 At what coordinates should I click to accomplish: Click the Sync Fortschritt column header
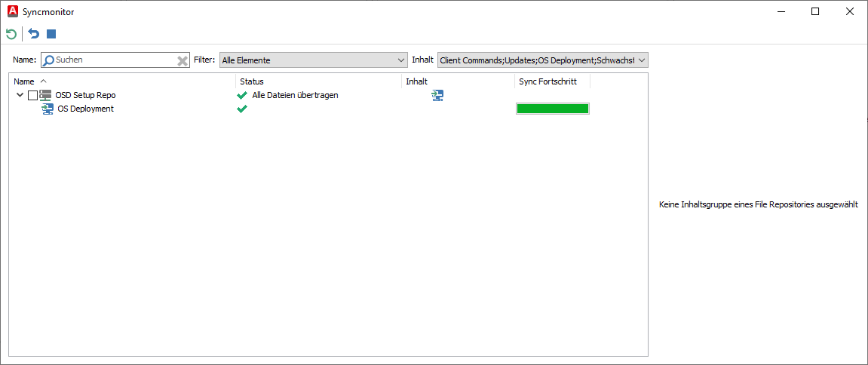click(547, 81)
